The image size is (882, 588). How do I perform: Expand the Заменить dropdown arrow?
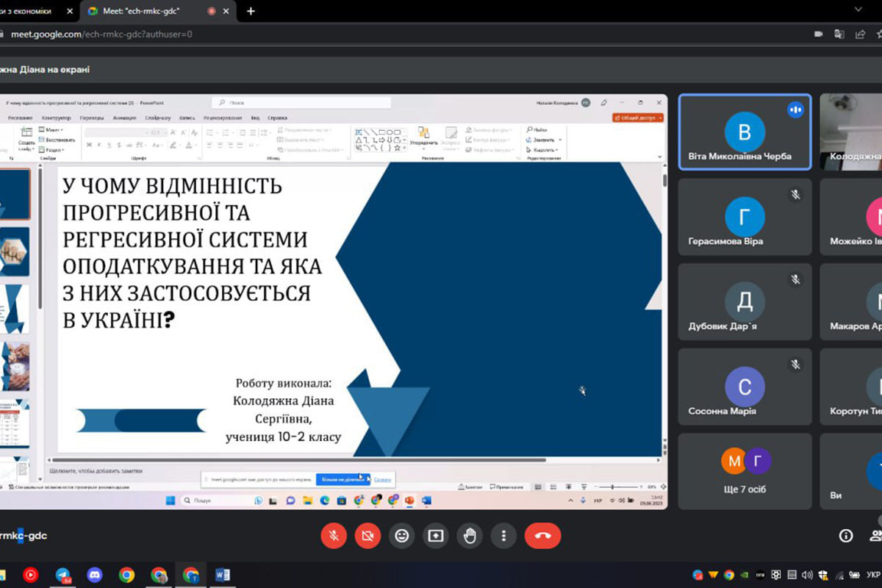click(x=560, y=140)
